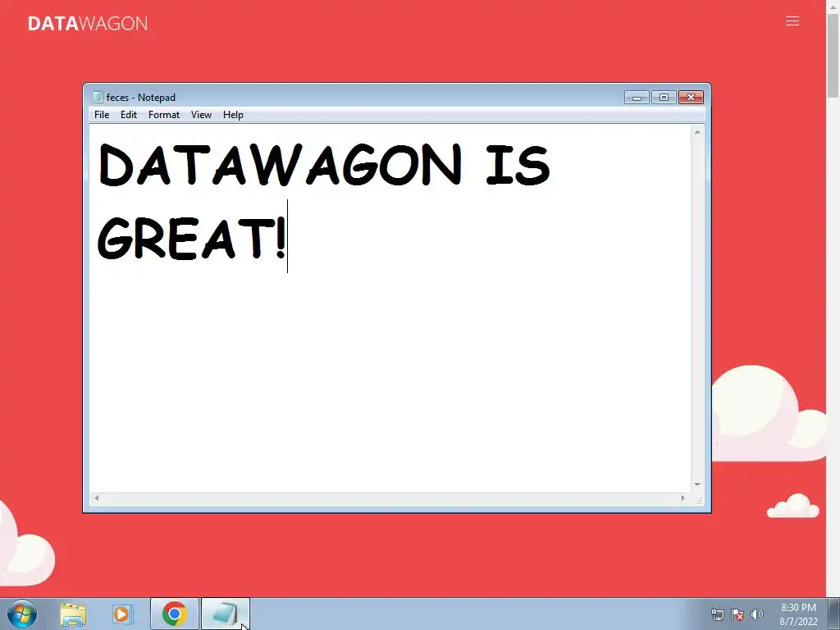
Task: Click on the word "DATAWAGON" in Notepad
Action: [x=281, y=164]
